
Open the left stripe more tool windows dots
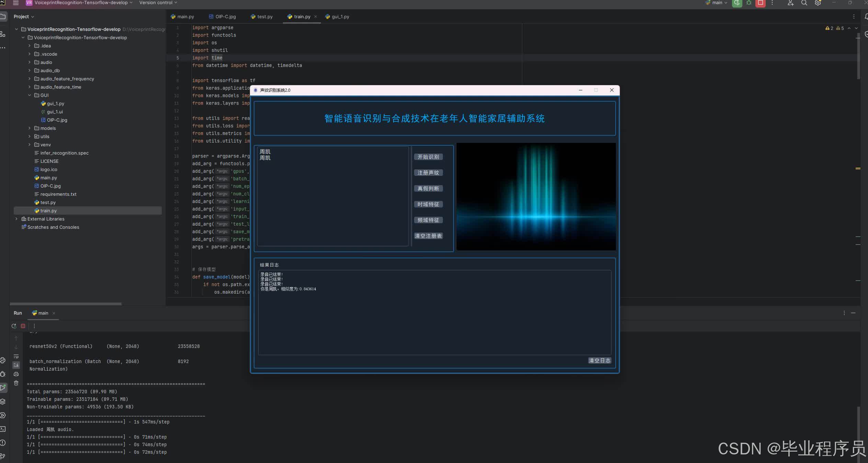3,48
